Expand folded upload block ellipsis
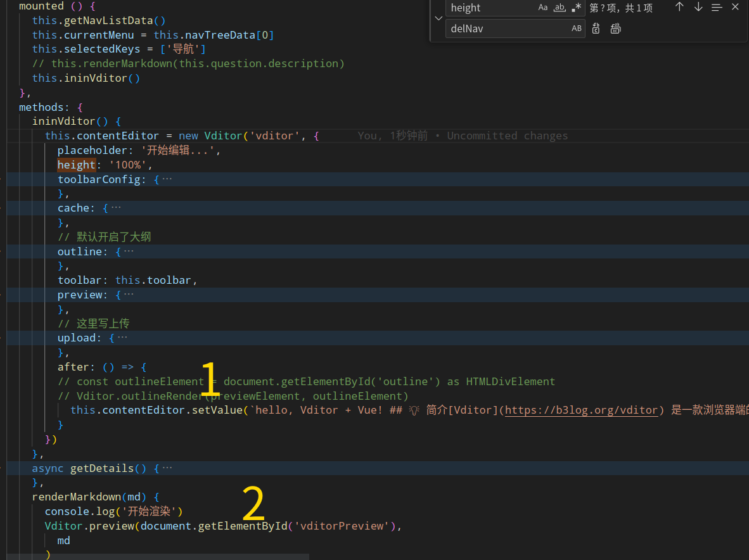The height and width of the screenshot is (560, 749). point(122,338)
